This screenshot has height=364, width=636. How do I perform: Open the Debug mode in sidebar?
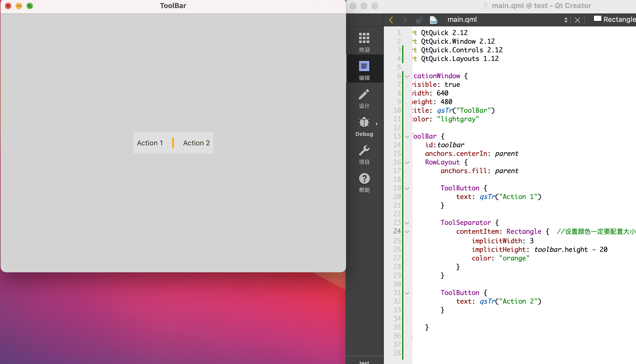[x=364, y=127]
